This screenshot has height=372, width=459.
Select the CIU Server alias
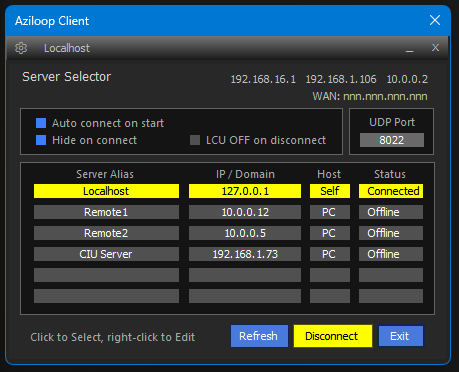point(106,254)
